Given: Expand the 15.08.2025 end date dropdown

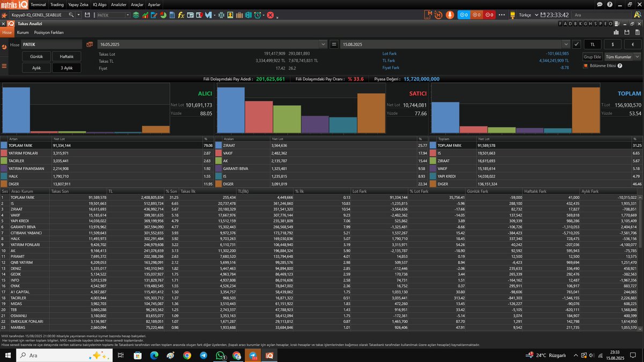Looking at the screenshot, I should [x=566, y=45].
